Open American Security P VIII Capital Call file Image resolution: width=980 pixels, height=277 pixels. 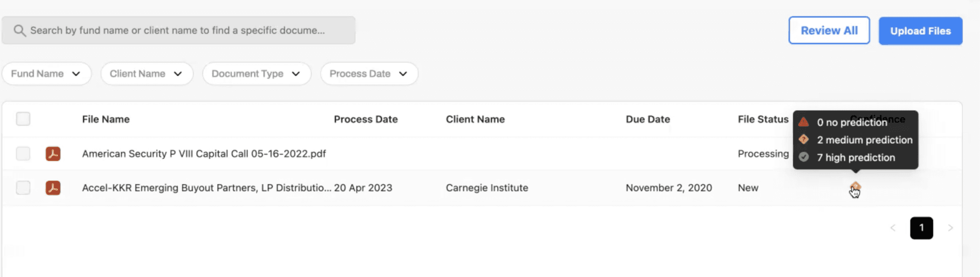click(204, 154)
